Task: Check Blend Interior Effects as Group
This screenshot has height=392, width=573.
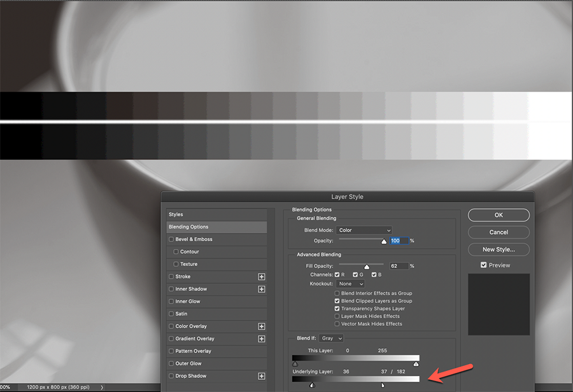Action: pos(337,293)
